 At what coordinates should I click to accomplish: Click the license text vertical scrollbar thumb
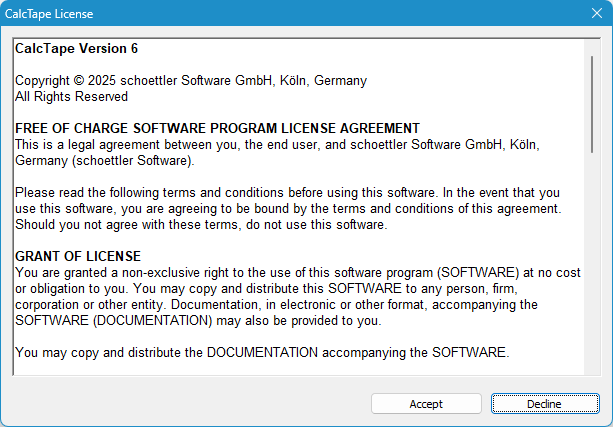tap(592, 104)
